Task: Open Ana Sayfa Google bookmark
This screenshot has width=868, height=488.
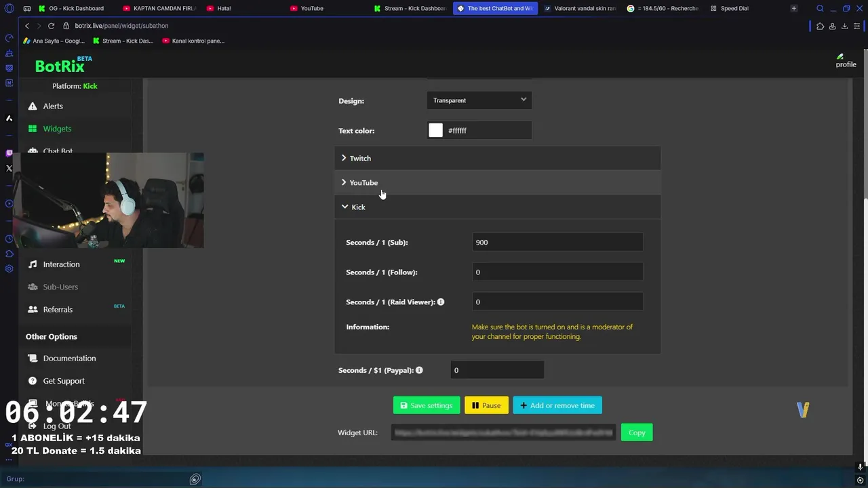Action: pyautogui.click(x=54, y=41)
